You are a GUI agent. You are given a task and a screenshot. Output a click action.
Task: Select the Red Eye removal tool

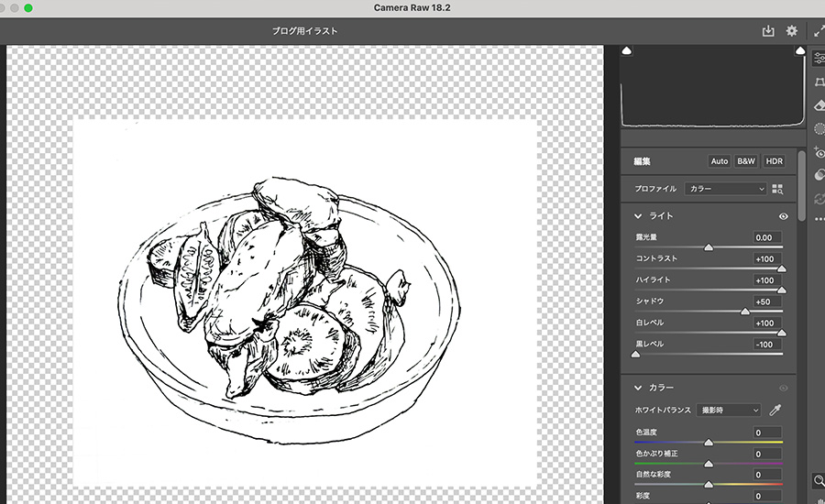point(819,153)
